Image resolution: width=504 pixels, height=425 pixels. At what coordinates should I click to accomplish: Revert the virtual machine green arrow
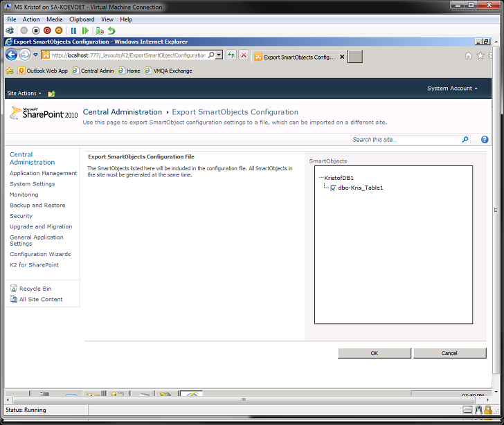point(111,30)
